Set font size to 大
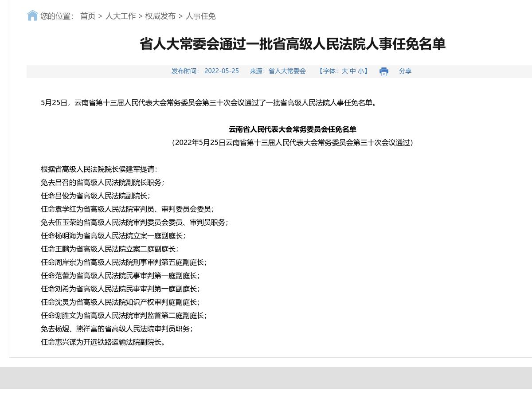532x399 pixels. pyautogui.click(x=344, y=71)
